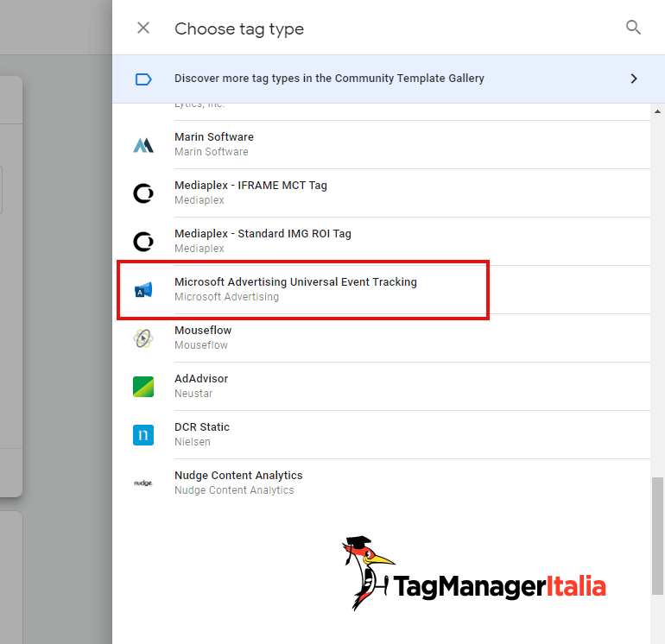
Task: Click the Community Template Gallery tag icon
Action: click(143, 79)
